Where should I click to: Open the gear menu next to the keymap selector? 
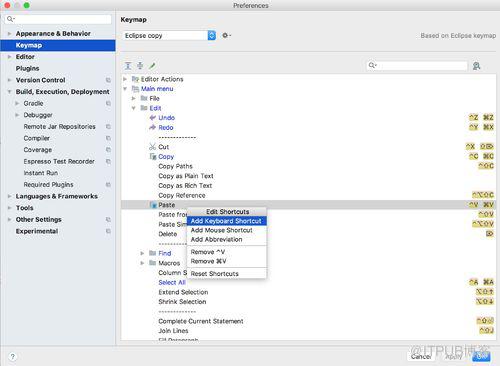pyautogui.click(x=226, y=35)
